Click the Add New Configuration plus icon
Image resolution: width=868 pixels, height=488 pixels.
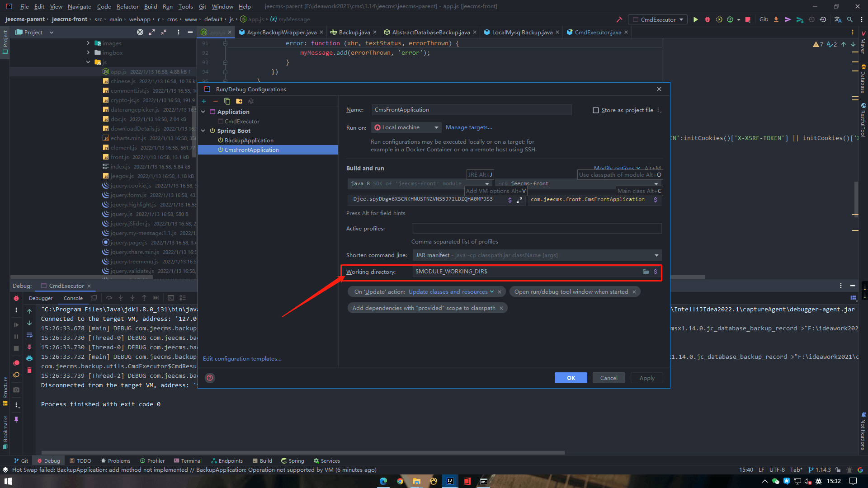204,101
